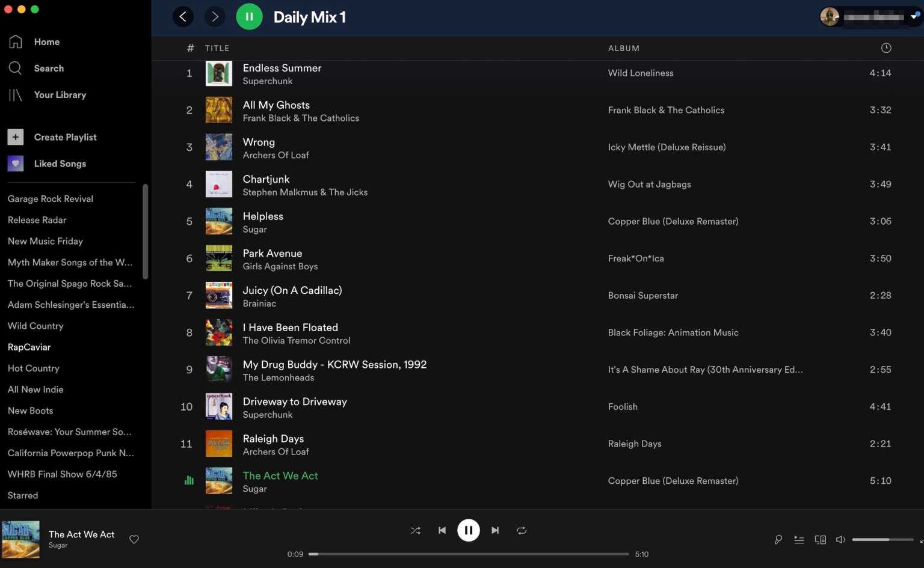Pause the currently playing track
The image size is (924, 568).
coord(469,530)
